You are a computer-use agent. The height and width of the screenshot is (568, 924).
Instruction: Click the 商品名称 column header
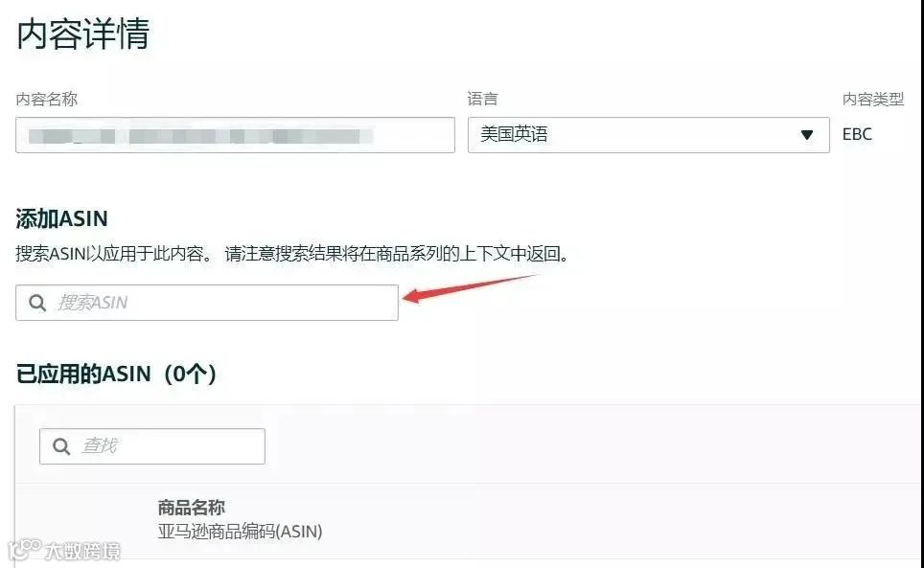pyautogui.click(x=191, y=507)
